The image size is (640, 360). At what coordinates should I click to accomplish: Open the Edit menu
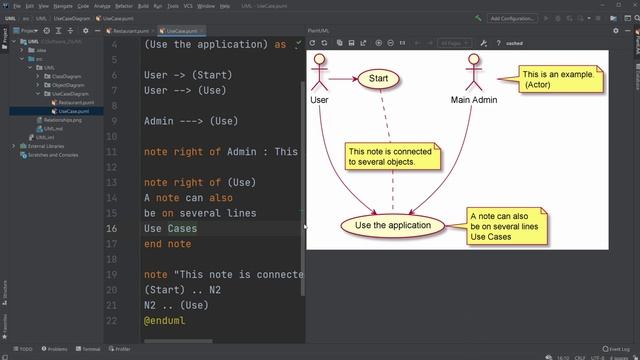pyautogui.click(x=30, y=6)
